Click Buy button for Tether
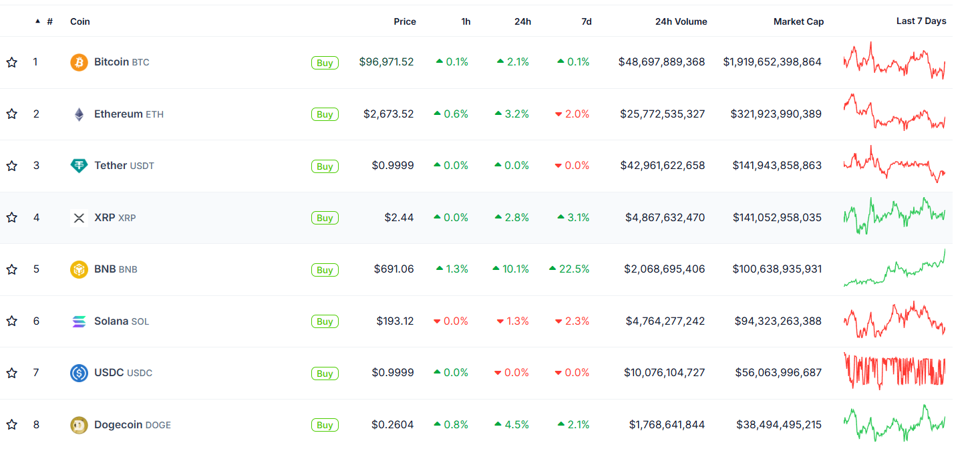Screen dimensions: 980x449 point(325,166)
